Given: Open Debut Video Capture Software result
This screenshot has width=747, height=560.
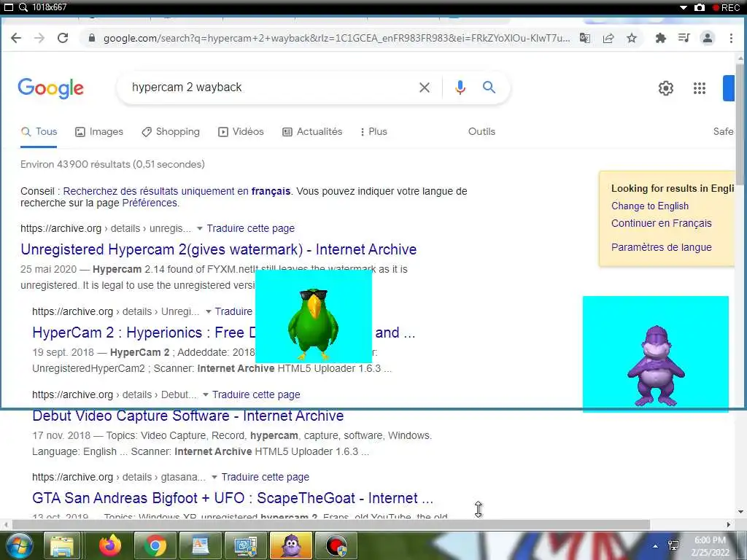Looking at the screenshot, I should tap(187, 416).
